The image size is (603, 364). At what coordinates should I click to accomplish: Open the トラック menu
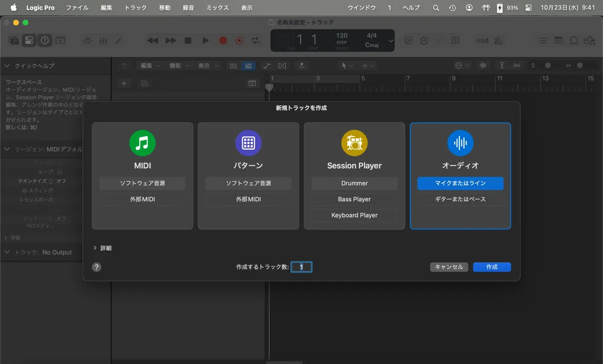135,8
